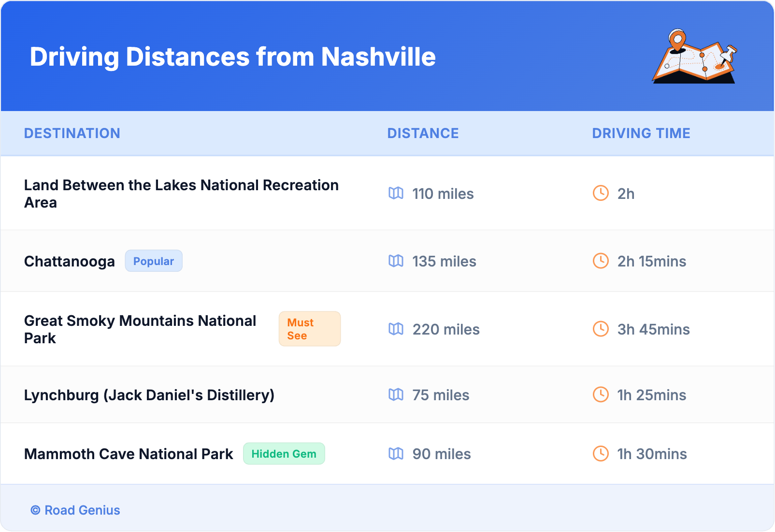Select the Mammoth Cave National Park row title
Viewport: 775px width, 532px height.
tap(129, 454)
